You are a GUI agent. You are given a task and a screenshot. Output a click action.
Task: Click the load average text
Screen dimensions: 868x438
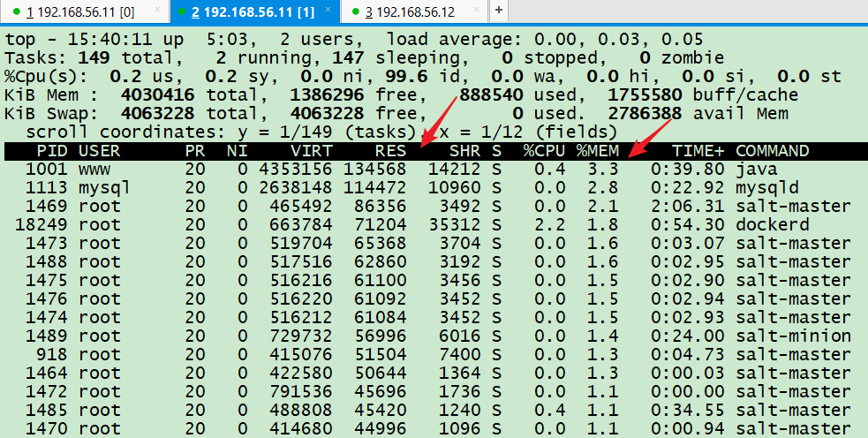click(x=545, y=40)
